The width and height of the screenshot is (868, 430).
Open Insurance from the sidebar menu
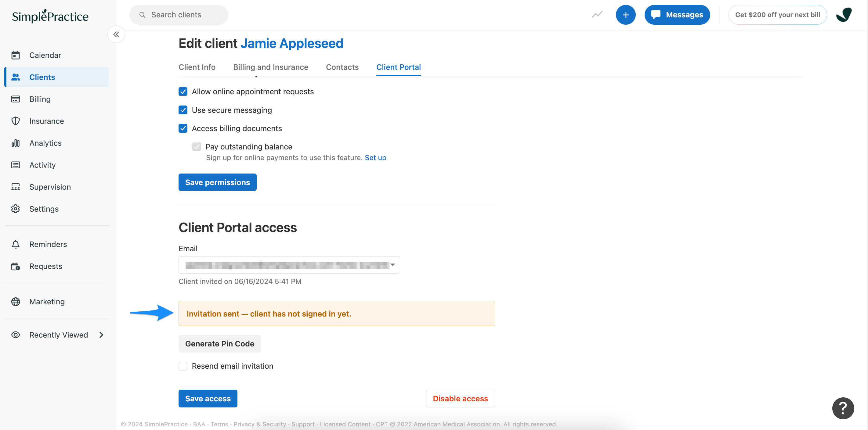pyautogui.click(x=56, y=121)
